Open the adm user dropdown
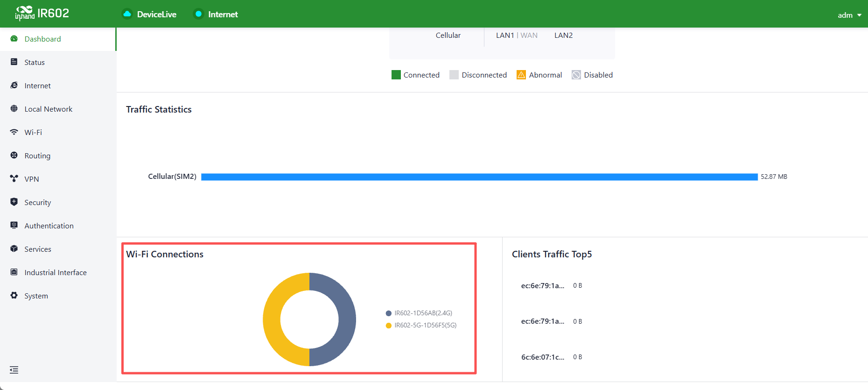The width and height of the screenshot is (868, 390). pos(849,15)
